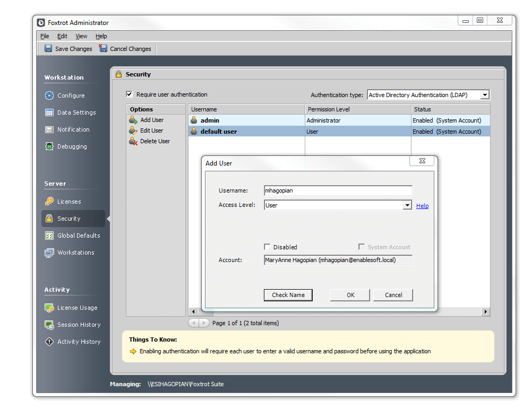The height and width of the screenshot is (409, 532).
Task: Sort by the Permission Level column header
Action: tap(358, 109)
